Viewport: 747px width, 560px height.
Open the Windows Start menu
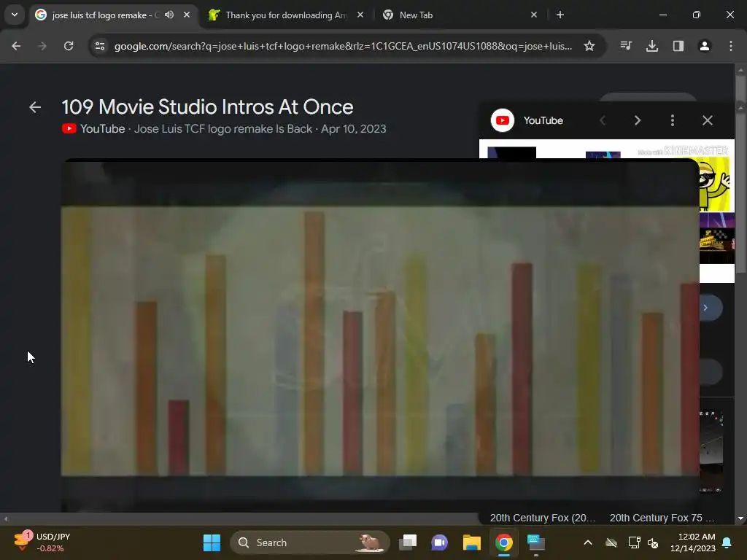pyautogui.click(x=212, y=542)
